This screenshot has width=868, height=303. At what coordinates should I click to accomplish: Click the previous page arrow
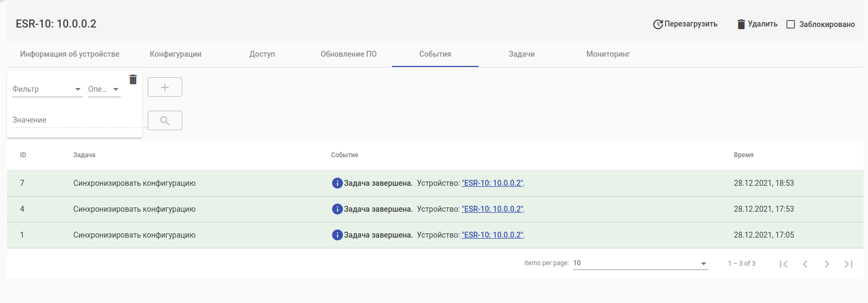pyautogui.click(x=805, y=264)
